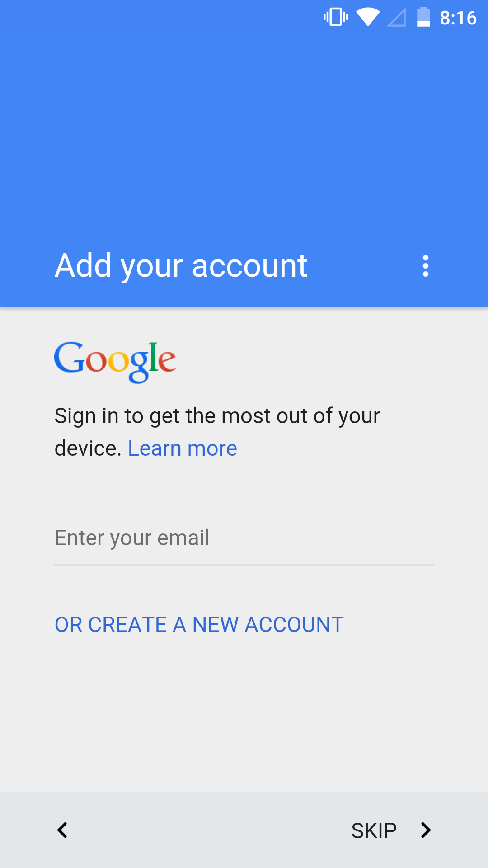Click the SKIP button
Image resolution: width=488 pixels, height=868 pixels.
tap(374, 830)
